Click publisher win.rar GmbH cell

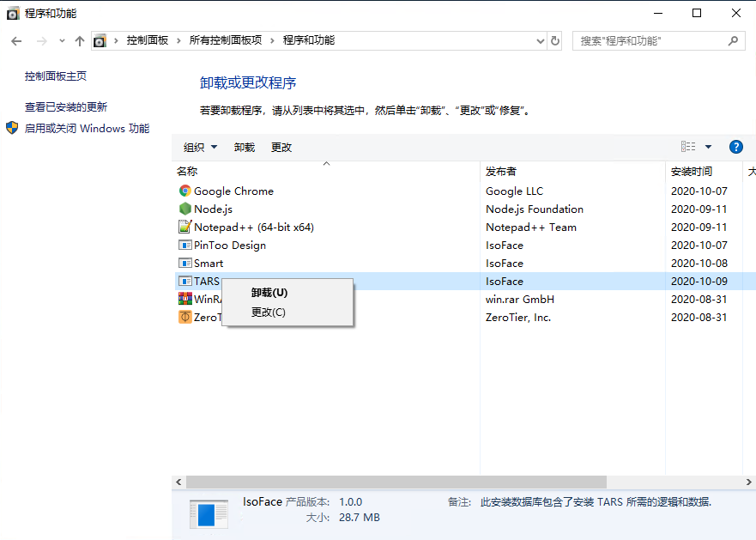pos(520,300)
